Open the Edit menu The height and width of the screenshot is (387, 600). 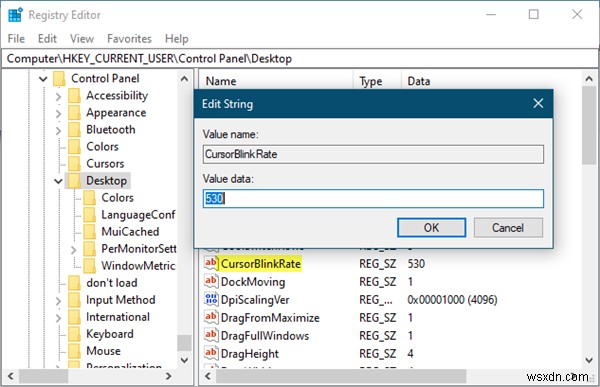[x=47, y=39]
